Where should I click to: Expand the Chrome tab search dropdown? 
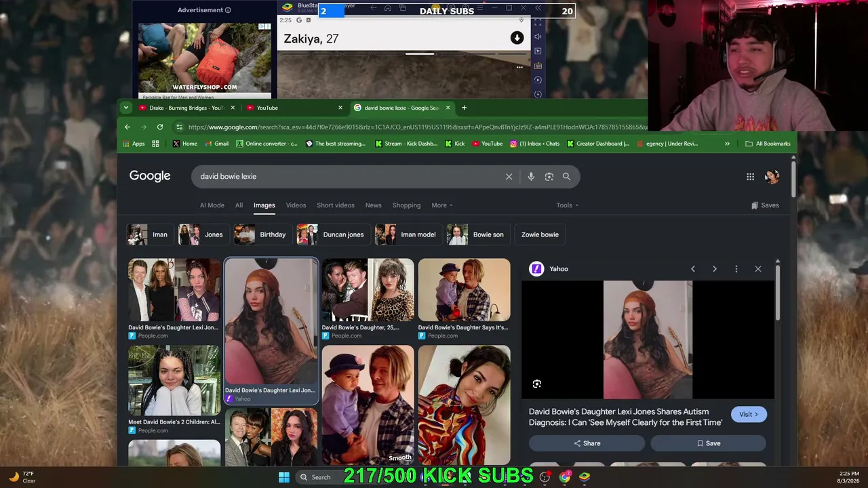click(126, 108)
